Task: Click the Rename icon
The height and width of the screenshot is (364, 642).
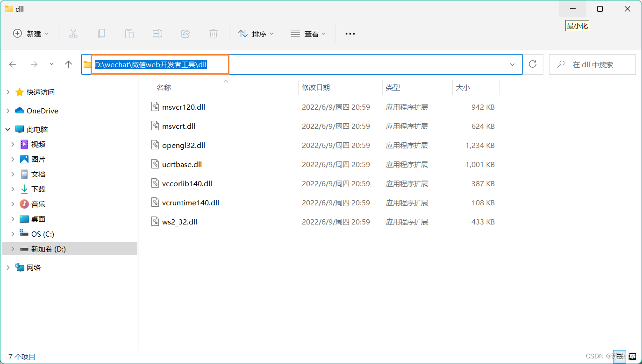Action: point(157,33)
